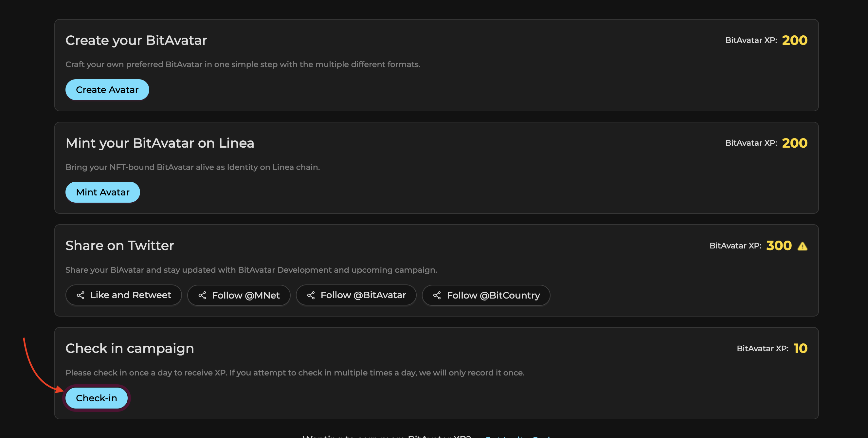This screenshot has height=438, width=868.
Task: Click the 'Mint your BitAvatar on Linea' heading
Action: (x=160, y=143)
